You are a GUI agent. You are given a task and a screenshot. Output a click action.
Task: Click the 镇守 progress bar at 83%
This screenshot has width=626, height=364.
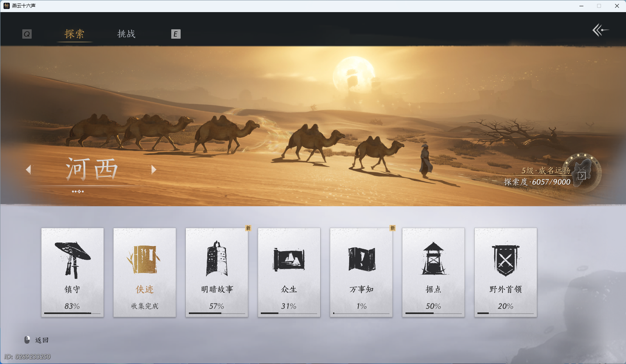click(72, 313)
